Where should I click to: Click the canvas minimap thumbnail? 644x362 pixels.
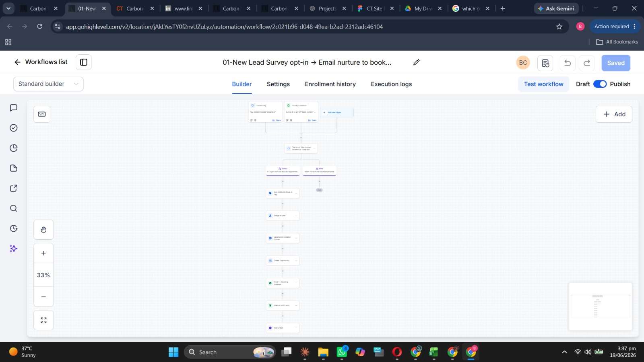click(600, 306)
